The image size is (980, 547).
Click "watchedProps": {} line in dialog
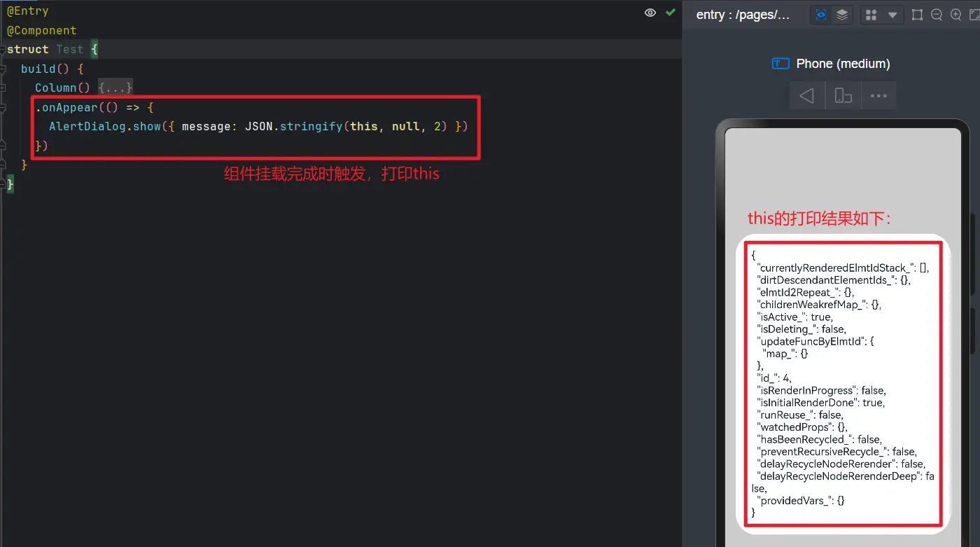click(x=803, y=427)
